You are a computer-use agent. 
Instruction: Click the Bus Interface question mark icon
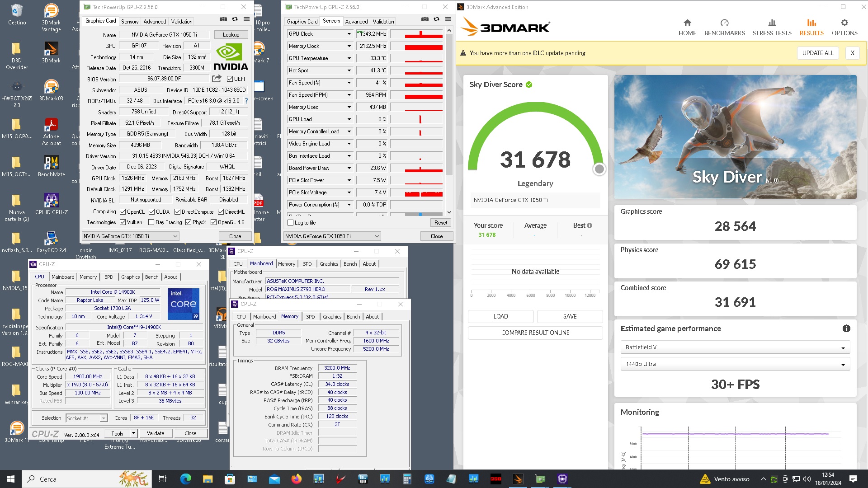[x=246, y=101]
